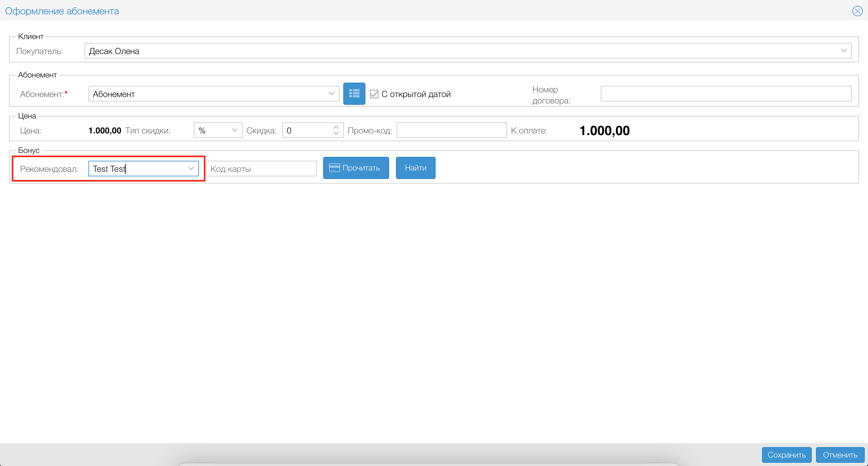Click the Промо-код input field
The height and width of the screenshot is (466, 868).
451,130
